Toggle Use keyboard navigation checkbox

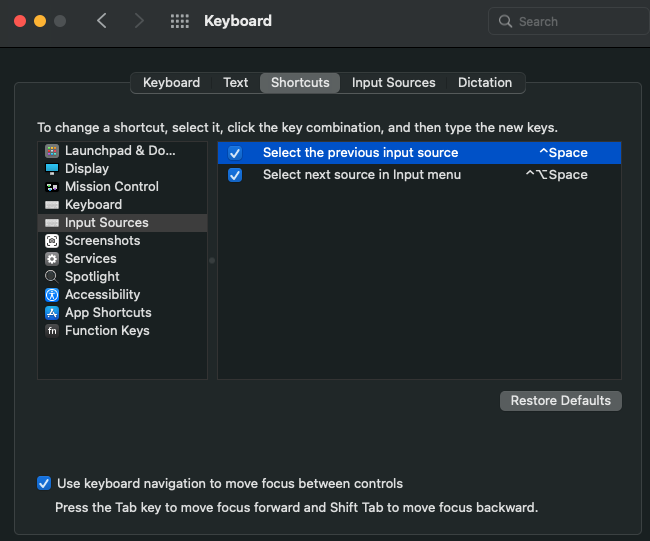(44, 484)
